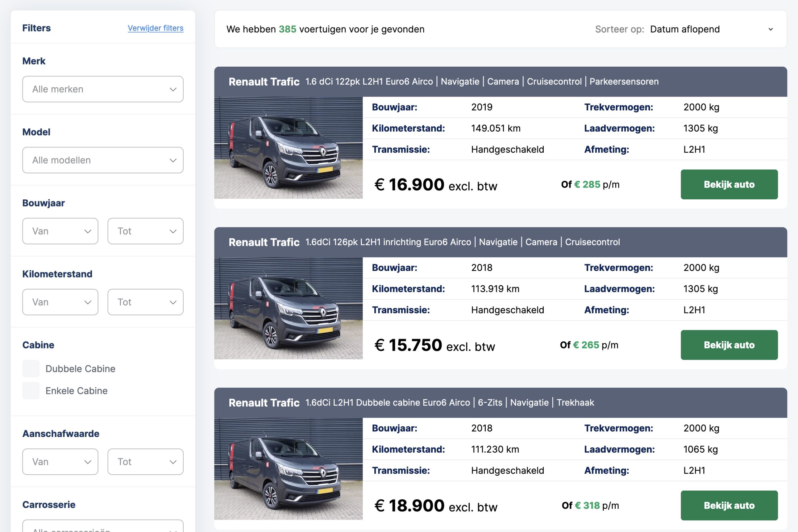The height and width of the screenshot is (532, 798).
Task: Open the 2019 Renault Trafic thumbnail image
Action: (288, 148)
